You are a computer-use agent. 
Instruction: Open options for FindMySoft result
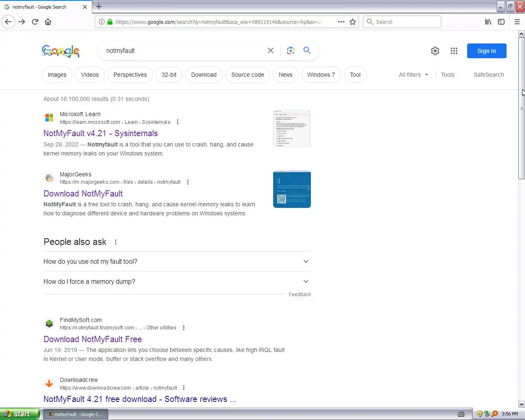pos(184,328)
